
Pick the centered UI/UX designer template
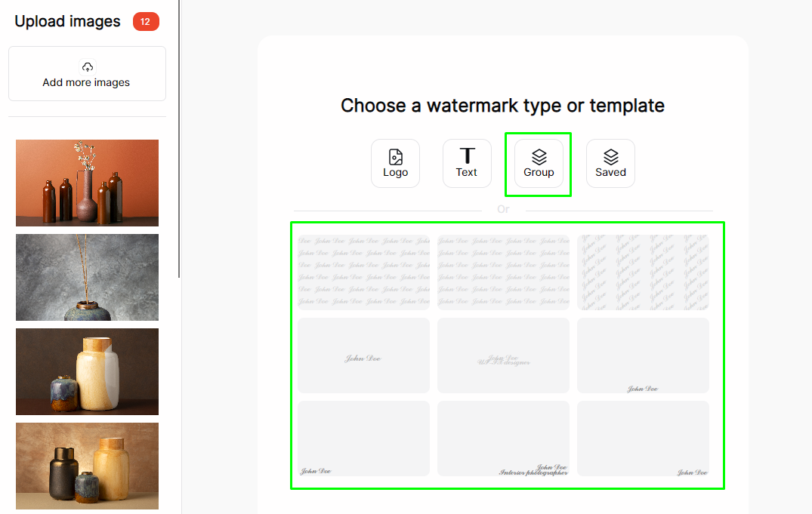(x=503, y=355)
